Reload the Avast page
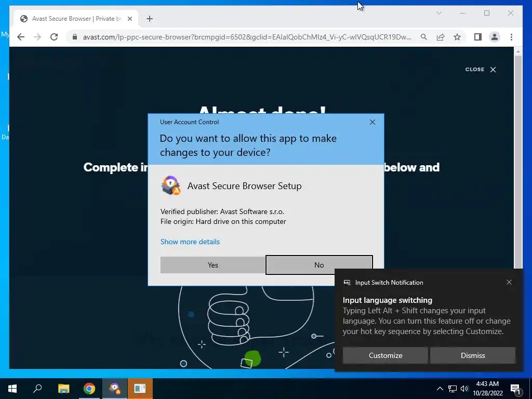 [x=54, y=37]
